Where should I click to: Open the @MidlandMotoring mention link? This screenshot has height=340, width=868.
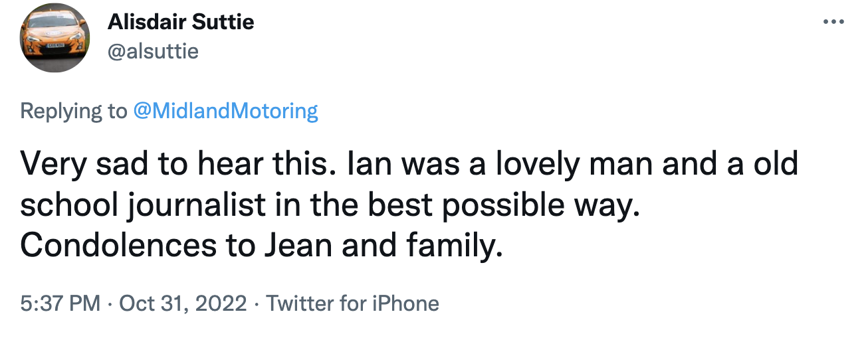tap(225, 111)
